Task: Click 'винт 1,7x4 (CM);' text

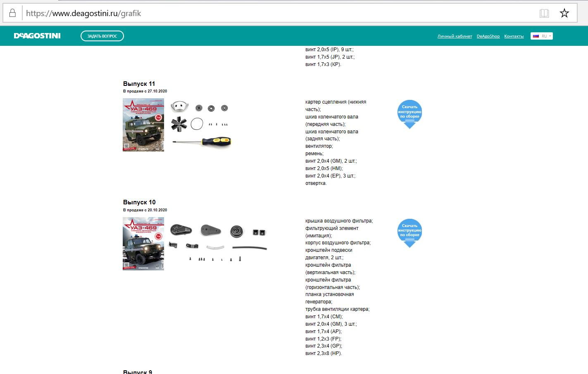Action: [x=324, y=317]
